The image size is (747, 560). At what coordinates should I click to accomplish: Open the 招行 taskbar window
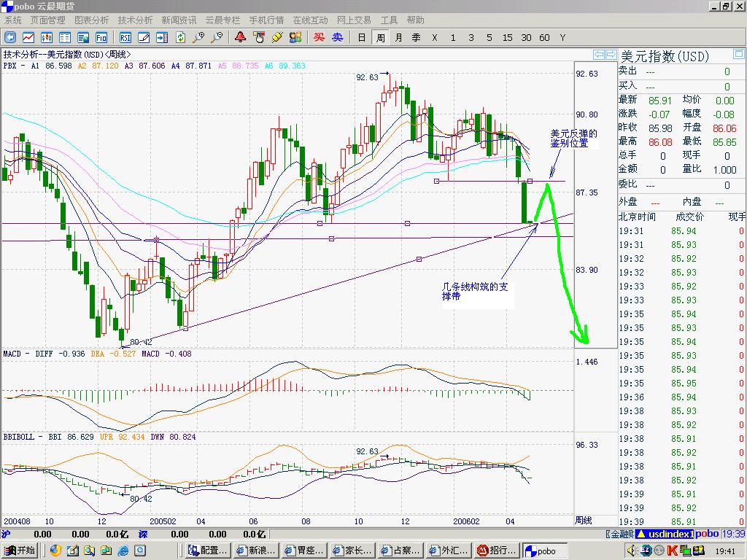(498, 551)
